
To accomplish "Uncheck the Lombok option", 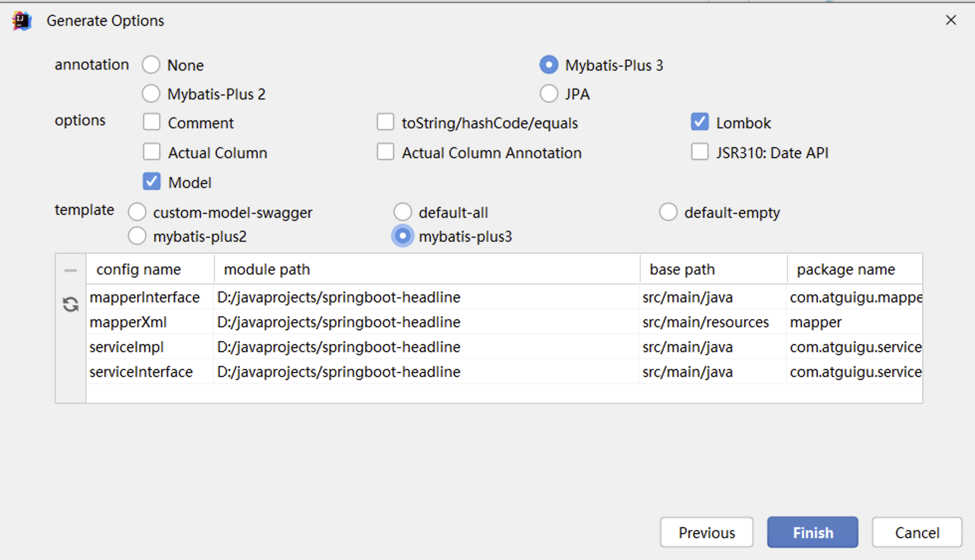I will point(699,122).
